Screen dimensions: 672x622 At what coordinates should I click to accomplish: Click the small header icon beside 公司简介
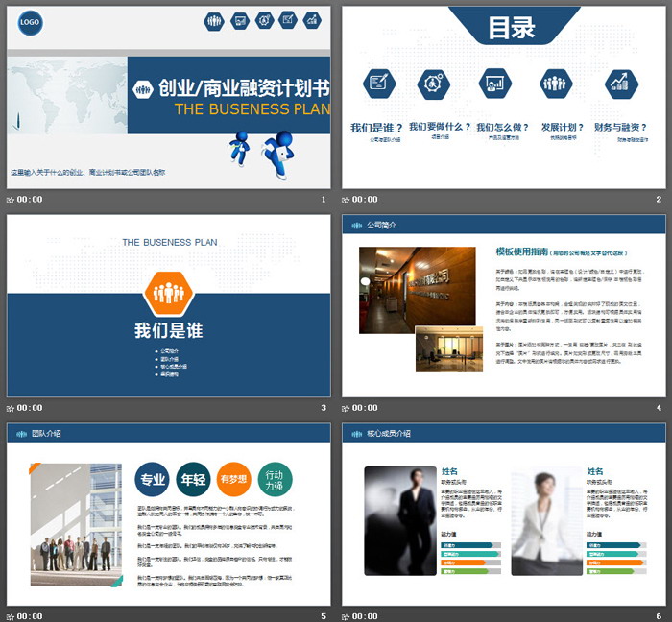tap(356, 226)
